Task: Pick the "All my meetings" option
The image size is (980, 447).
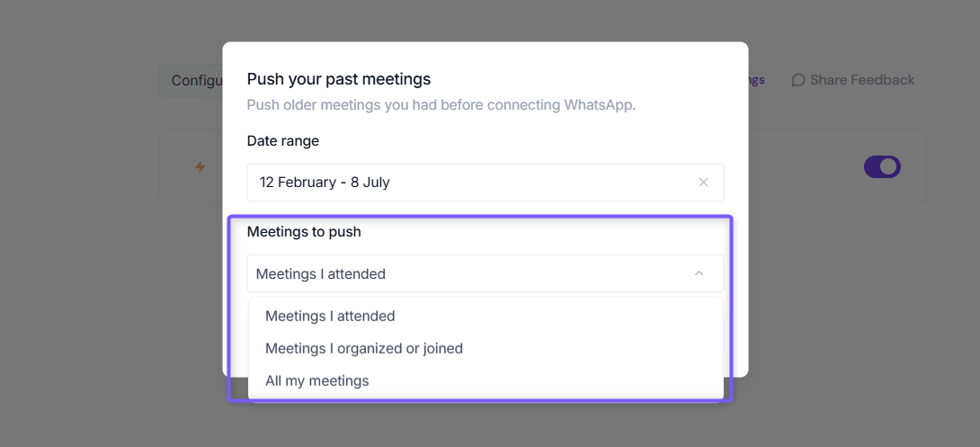Action: coord(316,380)
